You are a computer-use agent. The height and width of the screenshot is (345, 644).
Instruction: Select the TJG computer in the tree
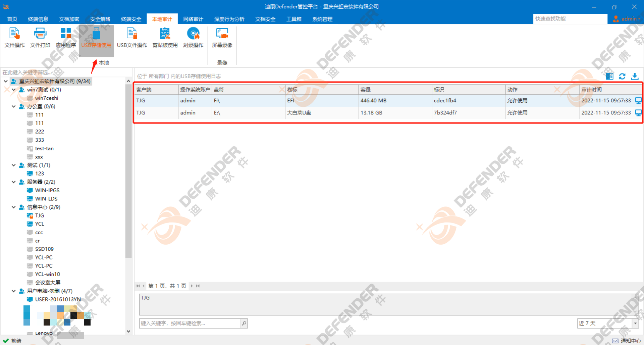40,215
